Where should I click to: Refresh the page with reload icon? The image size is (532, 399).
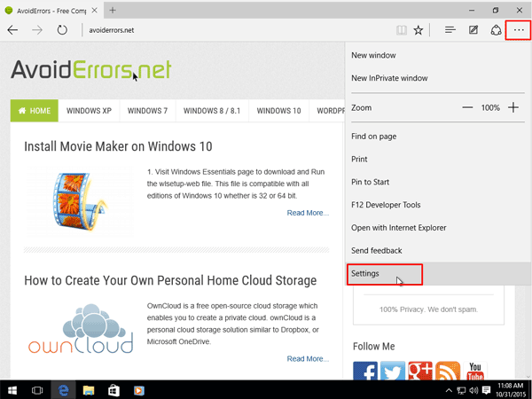[62, 29]
